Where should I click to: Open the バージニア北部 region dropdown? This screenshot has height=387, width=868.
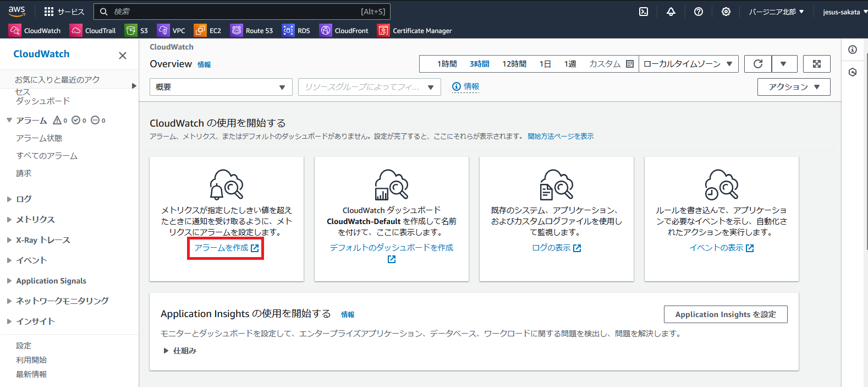pyautogui.click(x=776, y=12)
